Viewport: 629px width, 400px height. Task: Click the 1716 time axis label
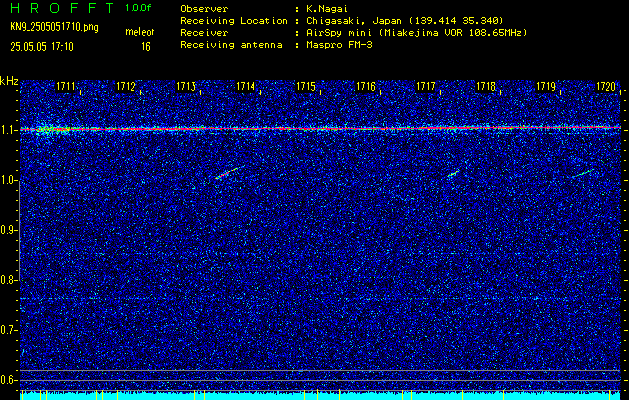coord(366,86)
